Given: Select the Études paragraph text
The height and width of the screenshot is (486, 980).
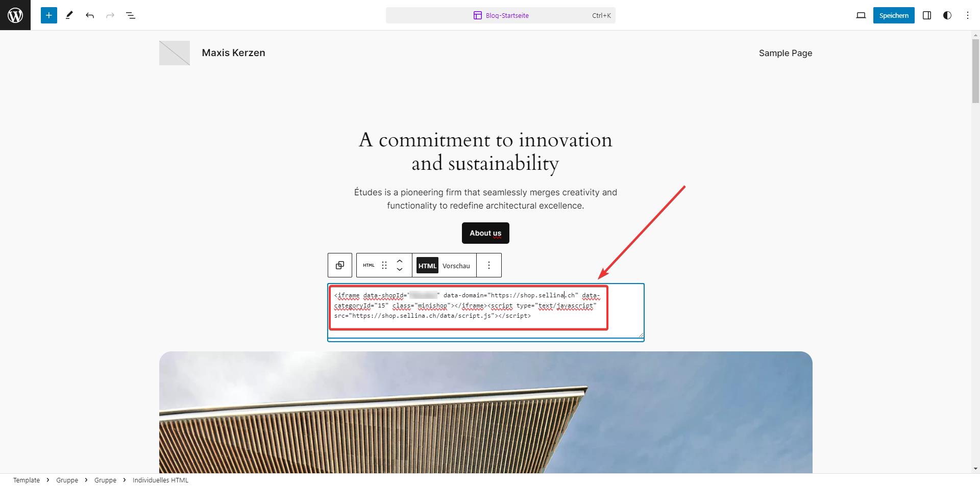Looking at the screenshot, I should point(485,199).
